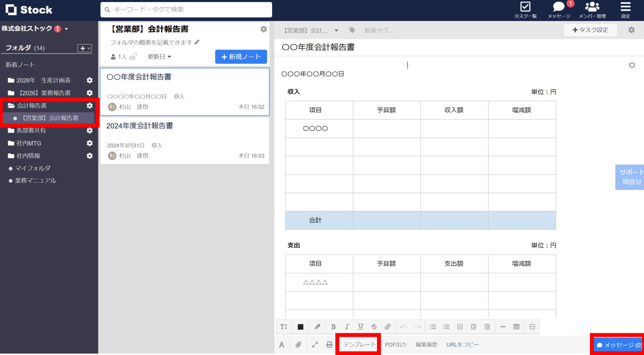Insert a table using the table icon
Screen dimensions: 644x355
pos(517,326)
